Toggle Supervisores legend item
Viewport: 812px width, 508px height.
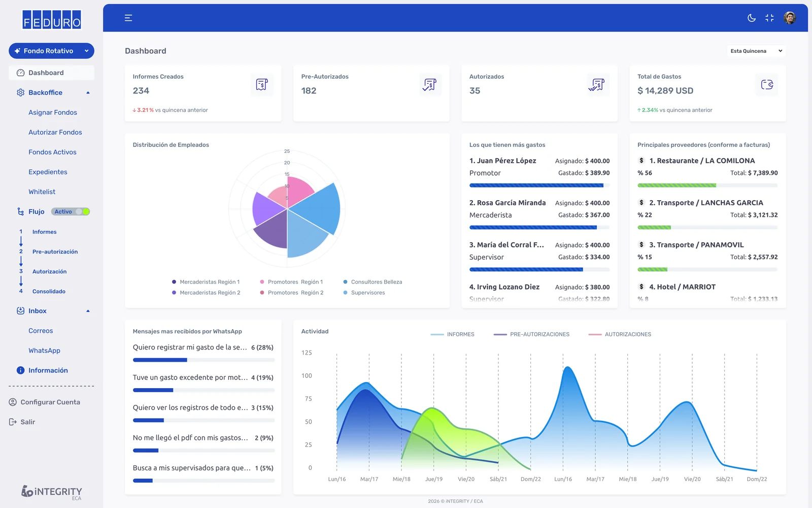click(364, 293)
